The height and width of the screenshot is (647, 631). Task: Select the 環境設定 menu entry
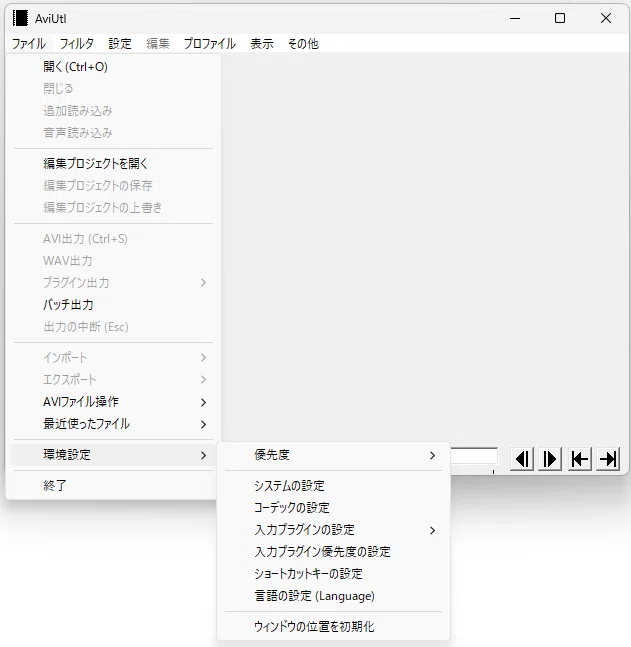pos(113,455)
